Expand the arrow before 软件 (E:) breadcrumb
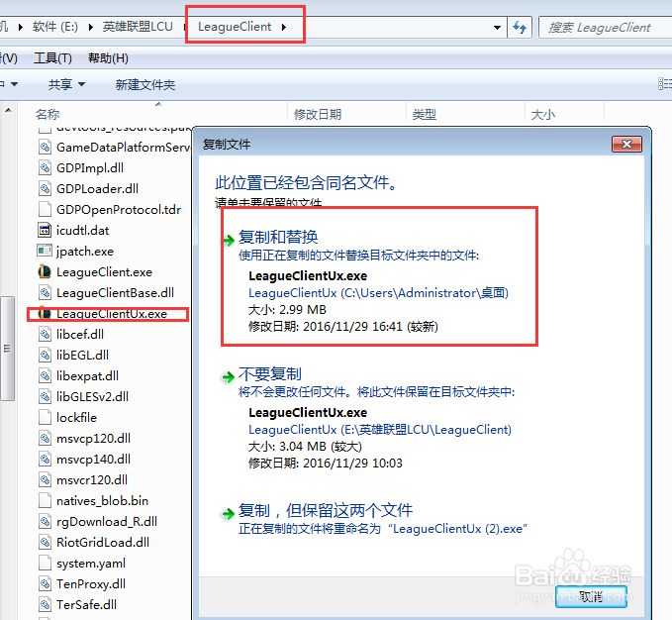672x620 pixels. [x=20, y=28]
